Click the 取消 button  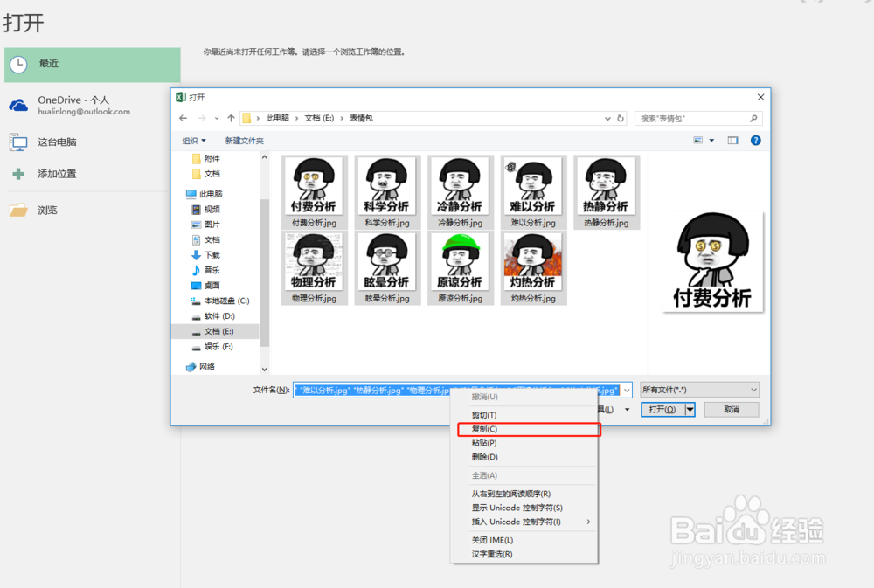(732, 410)
